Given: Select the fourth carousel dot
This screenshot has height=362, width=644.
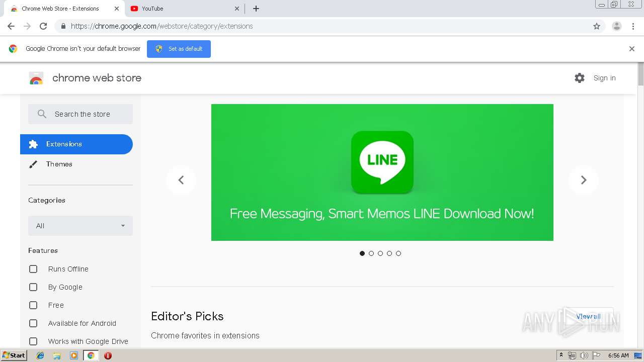Looking at the screenshot, I should [x=389, y=253].
